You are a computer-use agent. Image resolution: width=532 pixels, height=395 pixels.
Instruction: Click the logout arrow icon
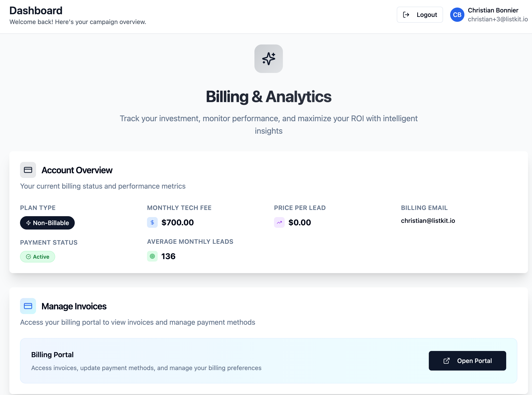coord(406,15)
